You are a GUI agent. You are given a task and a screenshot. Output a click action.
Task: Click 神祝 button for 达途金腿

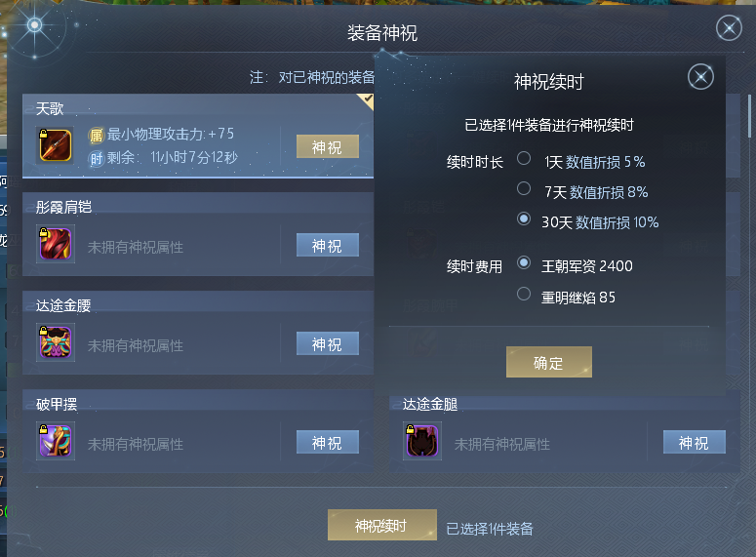[695, 442]
